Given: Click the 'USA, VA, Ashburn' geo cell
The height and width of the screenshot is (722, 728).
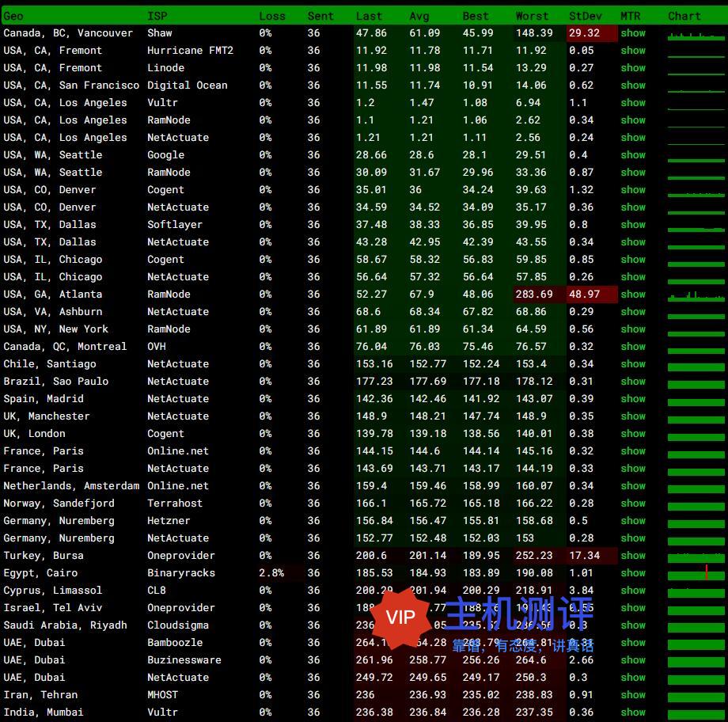Looking at the screenshot, I should [x=52, y=312].
